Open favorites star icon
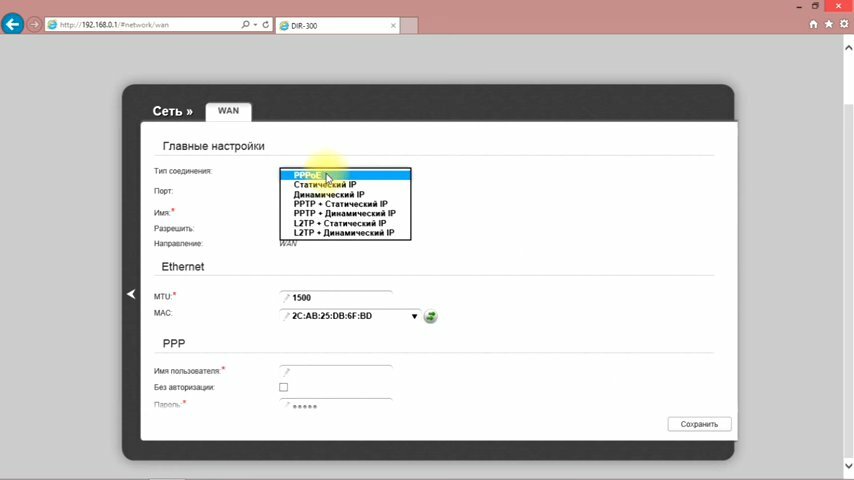The image size is (854, 480). tap(828, 25)
